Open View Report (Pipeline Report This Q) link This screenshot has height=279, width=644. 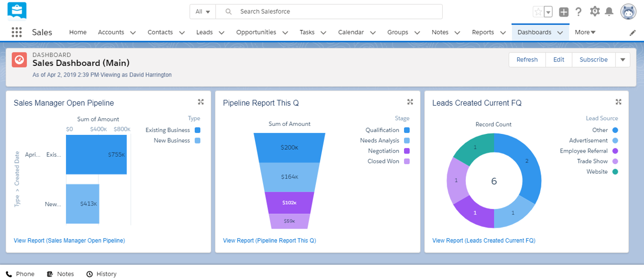click(x=270, y=241)
